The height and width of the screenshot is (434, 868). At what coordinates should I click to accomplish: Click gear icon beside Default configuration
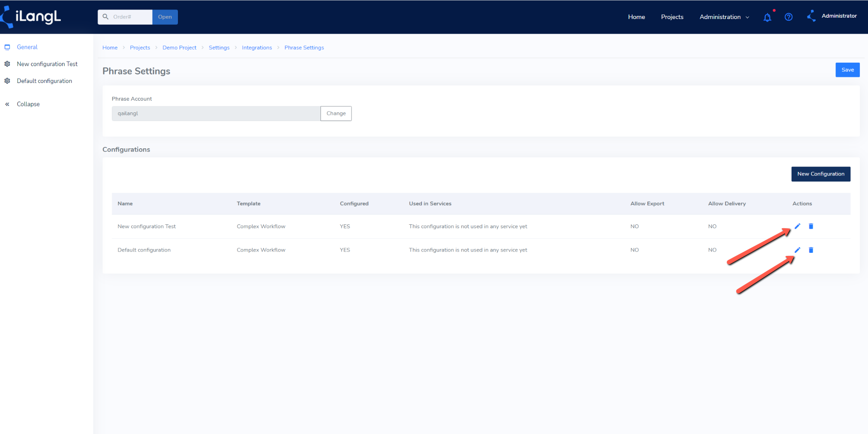point(7,81)
